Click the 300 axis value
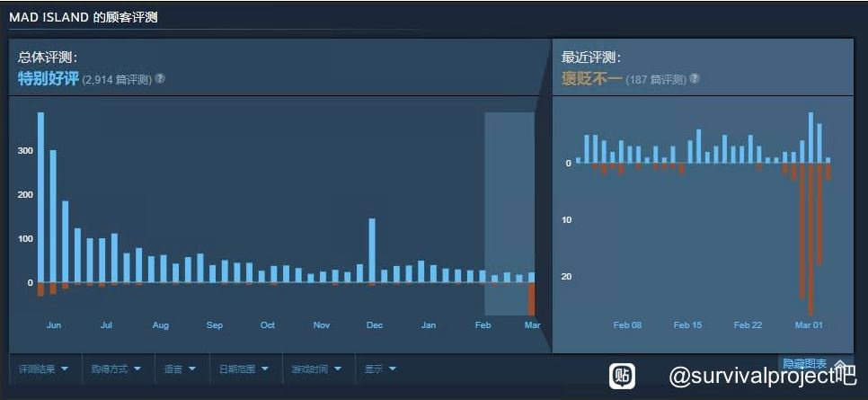Viewport: 868px width, 400px height. [26, 151]
